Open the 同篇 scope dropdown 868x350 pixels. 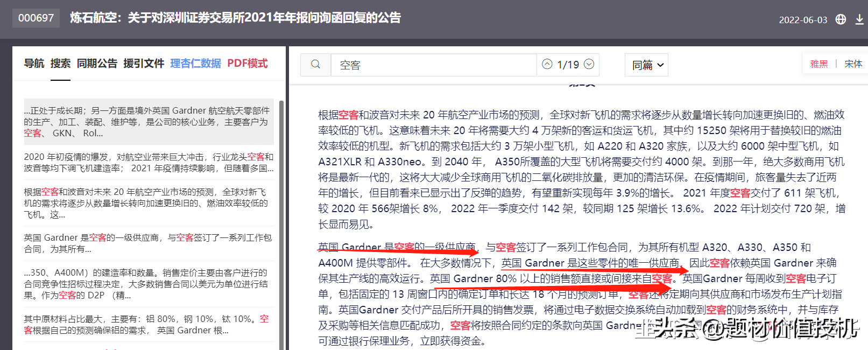pyautogui.click(x=647, y=65)
